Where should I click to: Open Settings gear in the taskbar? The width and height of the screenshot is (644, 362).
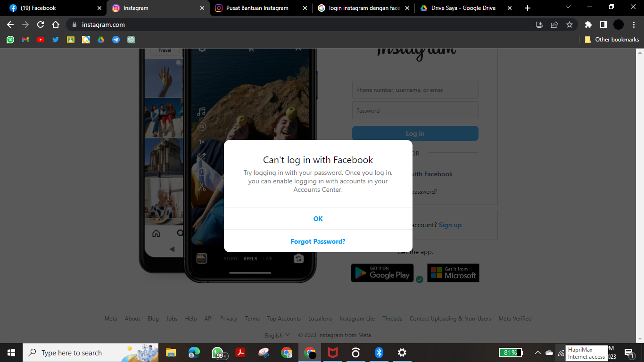click(x=402, y=353)
